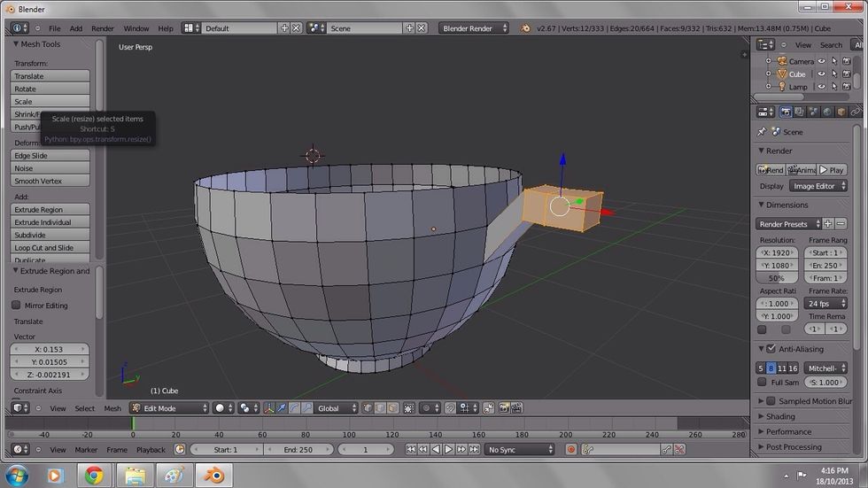Open the Blender Render engine dropdown
Screen dimensions: 868x488
[x=474, y=28]
